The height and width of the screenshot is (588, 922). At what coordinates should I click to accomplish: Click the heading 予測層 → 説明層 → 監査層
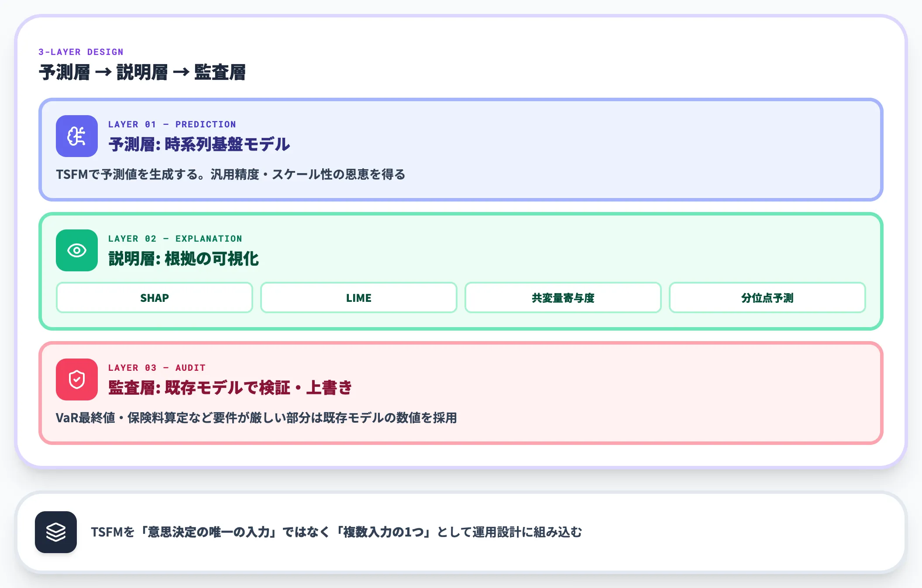coord(142,72)
